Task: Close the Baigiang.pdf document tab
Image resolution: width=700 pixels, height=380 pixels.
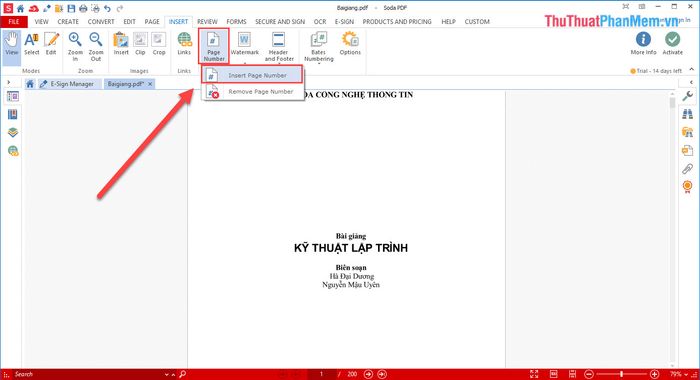Action: pyautogui.click(x=150, y=84)
